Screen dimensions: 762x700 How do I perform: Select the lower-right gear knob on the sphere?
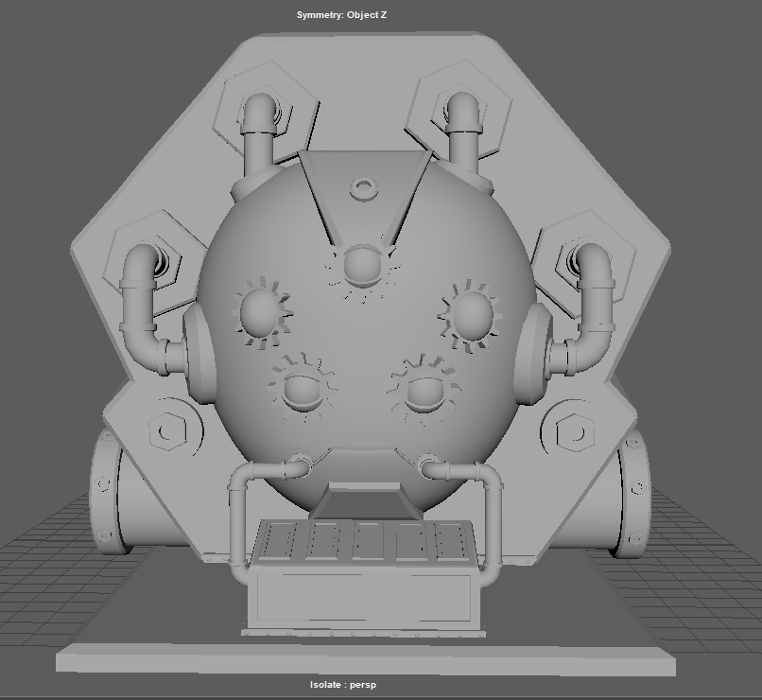pyautogui.click(x=424, y=389)
